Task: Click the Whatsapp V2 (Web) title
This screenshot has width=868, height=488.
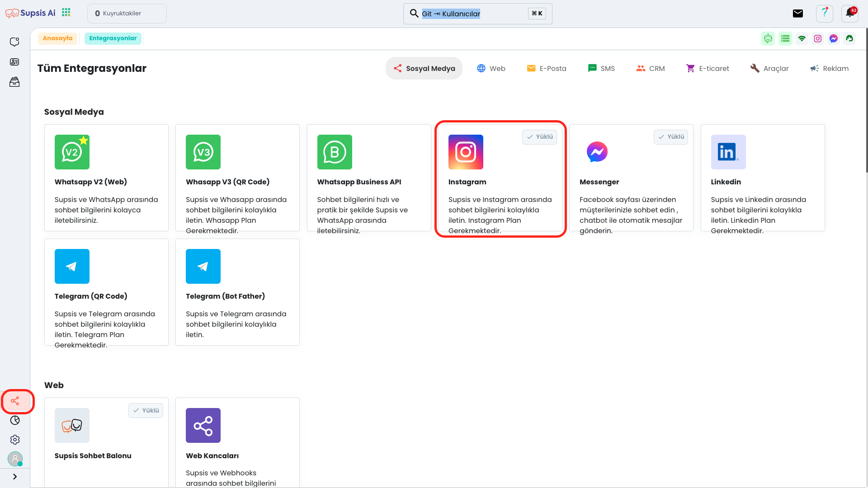Action: point(91,182)
